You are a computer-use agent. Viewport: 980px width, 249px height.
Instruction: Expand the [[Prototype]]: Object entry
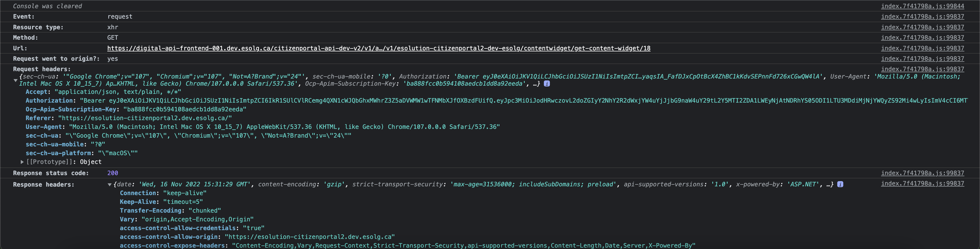pos(22,162)
